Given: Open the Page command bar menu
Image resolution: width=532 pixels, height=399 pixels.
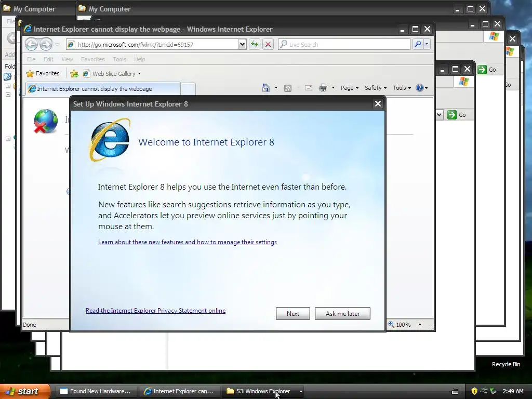Looking at the screenshot, I should (350, 88).
